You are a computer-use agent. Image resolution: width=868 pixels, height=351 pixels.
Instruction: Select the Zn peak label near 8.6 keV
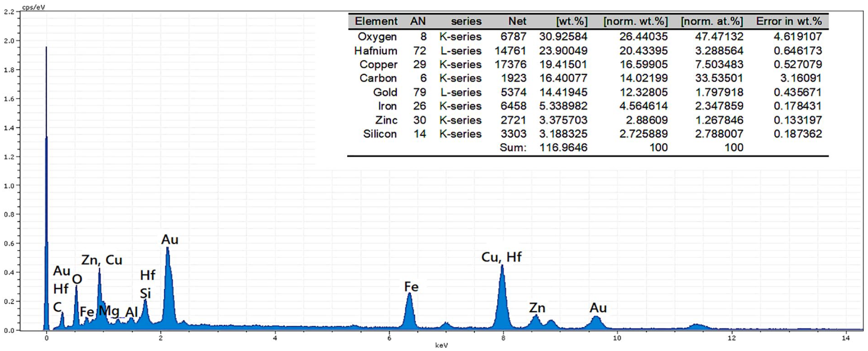coord(537,308)
